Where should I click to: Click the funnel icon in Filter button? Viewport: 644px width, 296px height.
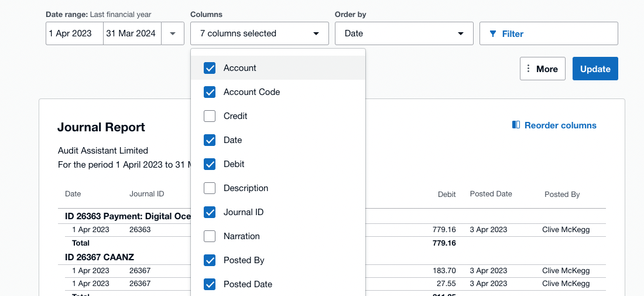[x=493, y=34]
